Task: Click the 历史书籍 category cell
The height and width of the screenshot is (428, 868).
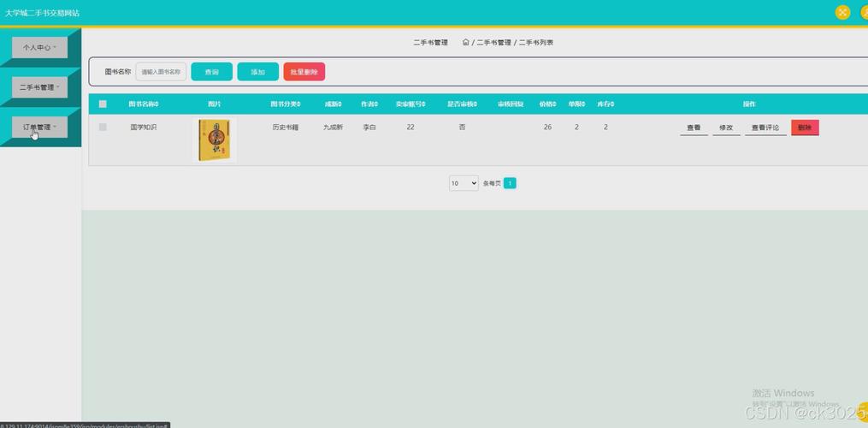Action: click(286, 127)
